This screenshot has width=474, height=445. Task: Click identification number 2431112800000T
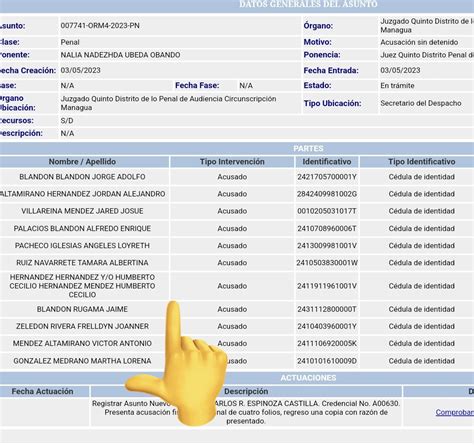[327, 309]
